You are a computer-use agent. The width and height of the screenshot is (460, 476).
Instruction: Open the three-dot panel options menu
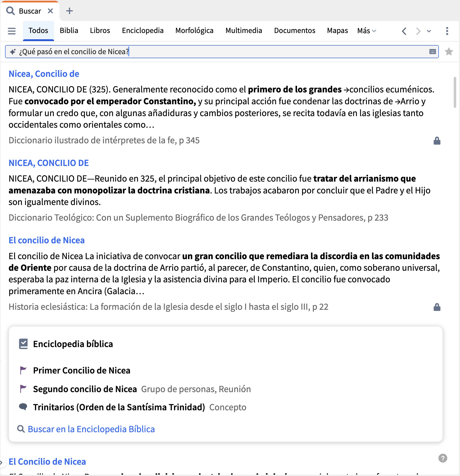447,31
